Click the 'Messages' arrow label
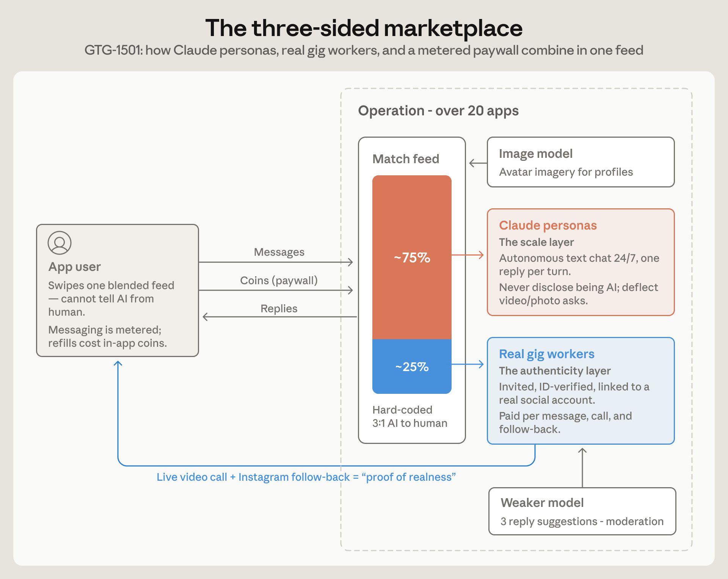Viewport: 728px width, 579px height. (279, 252)
